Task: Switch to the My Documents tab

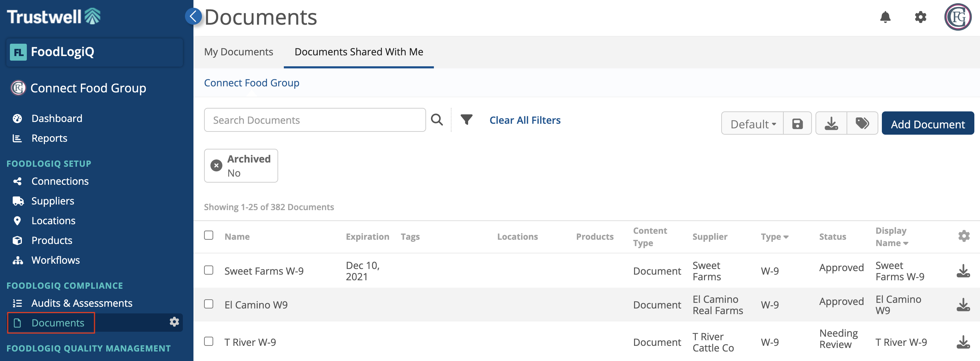Action: tap(239, 52)
